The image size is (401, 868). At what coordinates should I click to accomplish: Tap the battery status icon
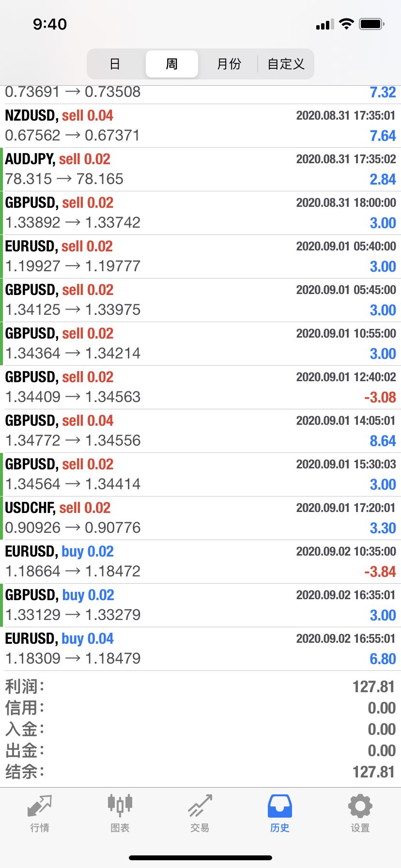tap(371, 24)
